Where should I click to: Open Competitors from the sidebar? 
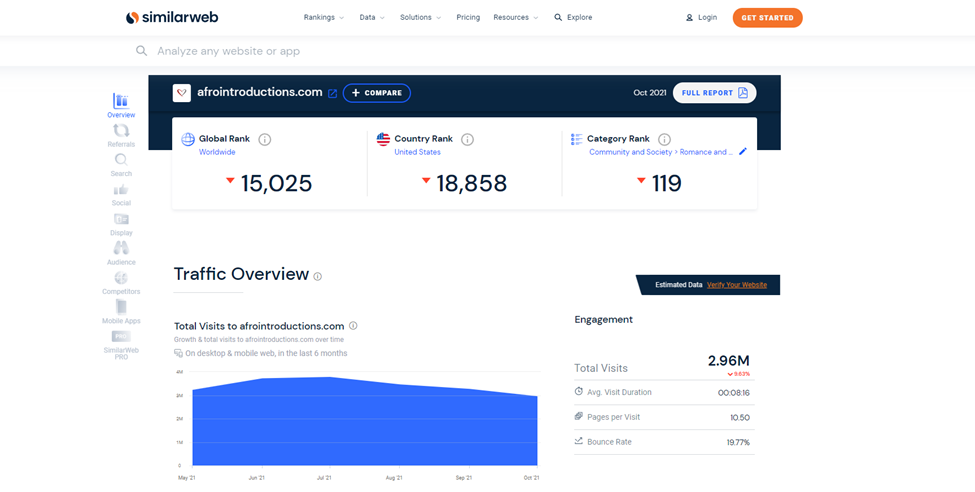121,281
